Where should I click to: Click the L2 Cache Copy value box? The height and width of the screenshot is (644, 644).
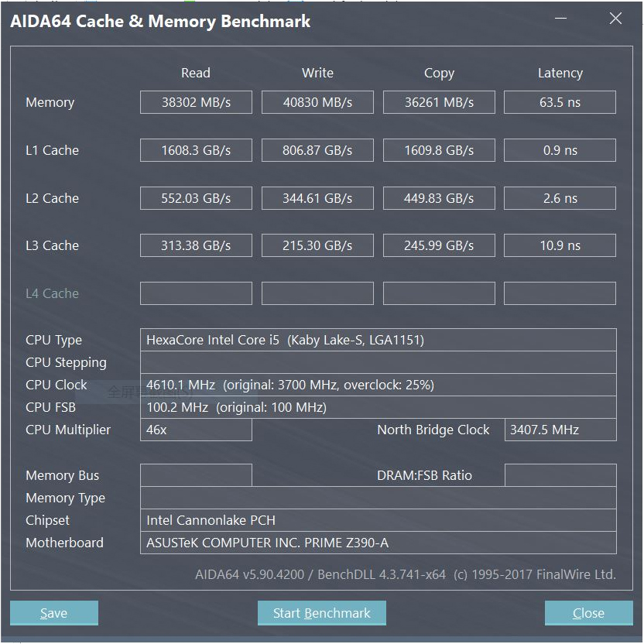(x=439, y=198)
